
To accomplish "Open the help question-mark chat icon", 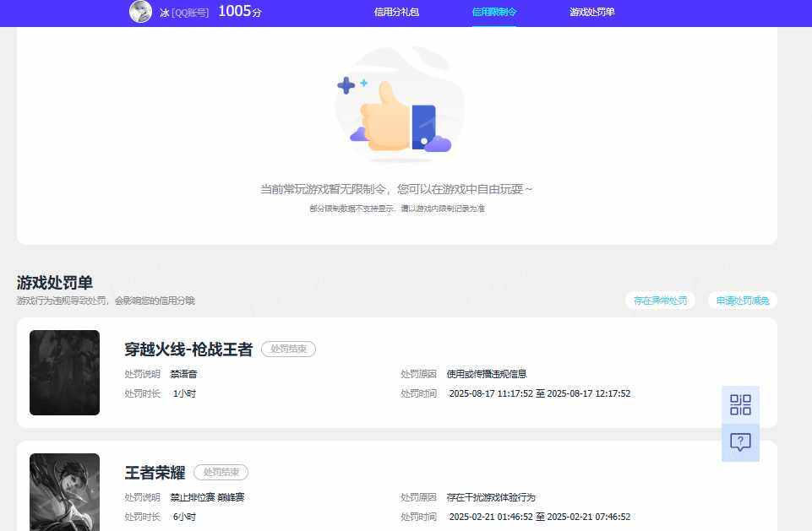I will [x=740, y=442].
